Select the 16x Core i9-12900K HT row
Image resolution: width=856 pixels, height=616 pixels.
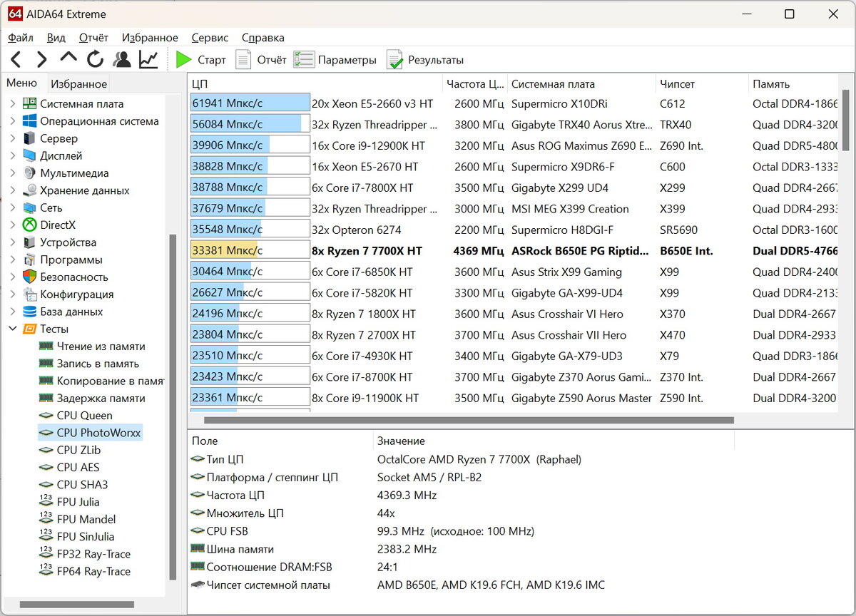(514, 145)
